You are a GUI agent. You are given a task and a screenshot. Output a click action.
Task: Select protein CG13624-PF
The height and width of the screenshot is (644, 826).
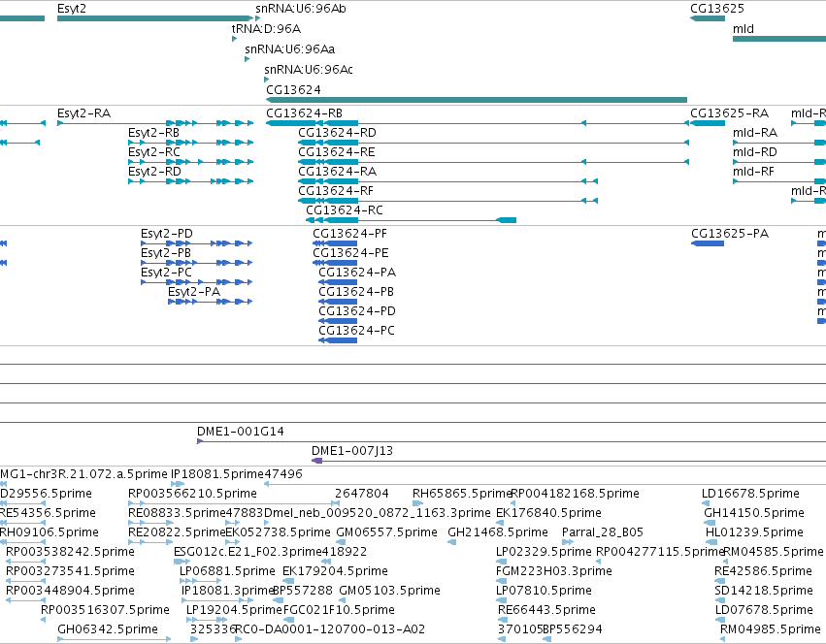335,243
